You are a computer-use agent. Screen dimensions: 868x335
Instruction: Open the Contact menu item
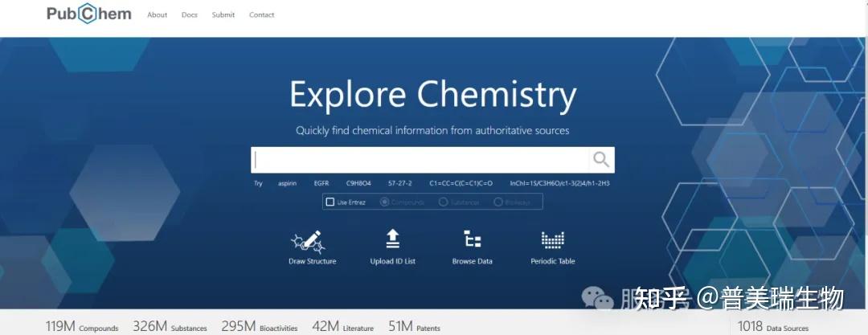click(261, 15)
